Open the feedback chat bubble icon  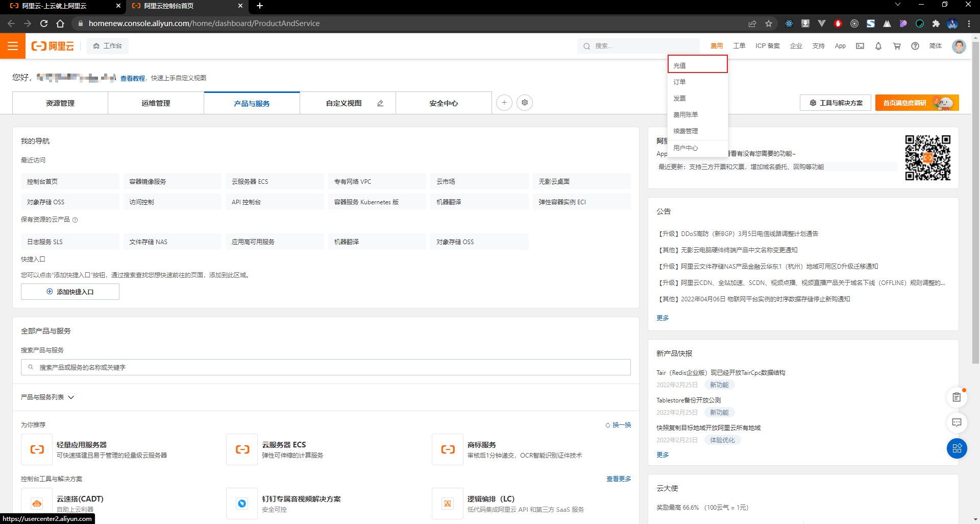tap(957, 422)
